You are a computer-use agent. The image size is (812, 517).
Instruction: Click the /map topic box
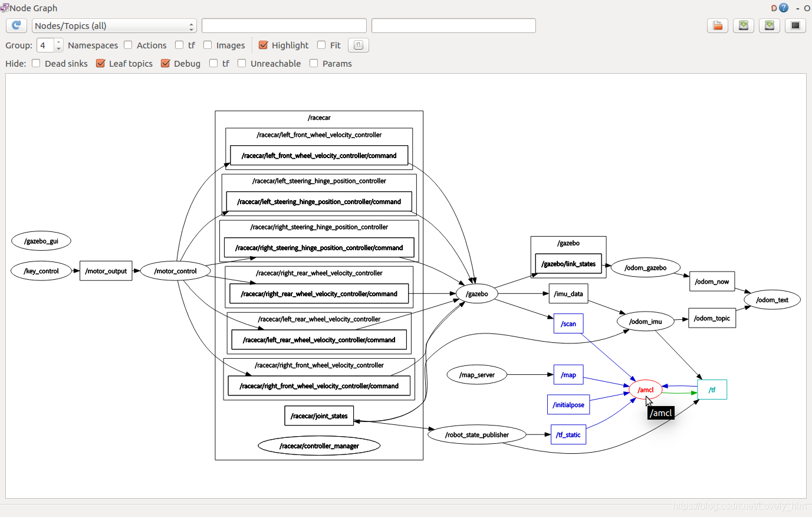pyautogui.click(x=568, y=375)
